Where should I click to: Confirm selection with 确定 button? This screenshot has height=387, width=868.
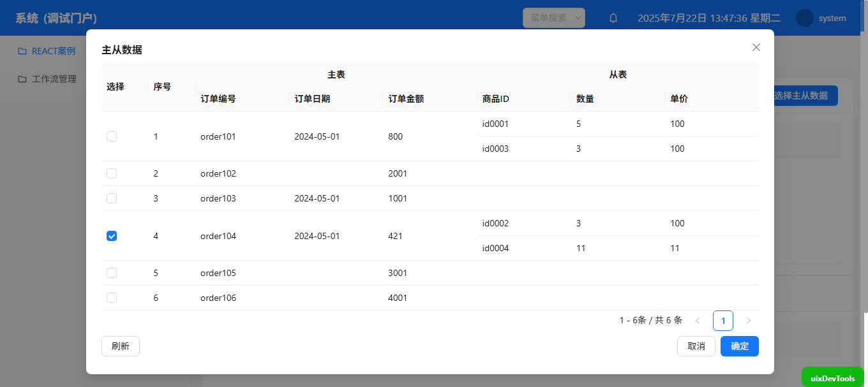click(740, 346)
